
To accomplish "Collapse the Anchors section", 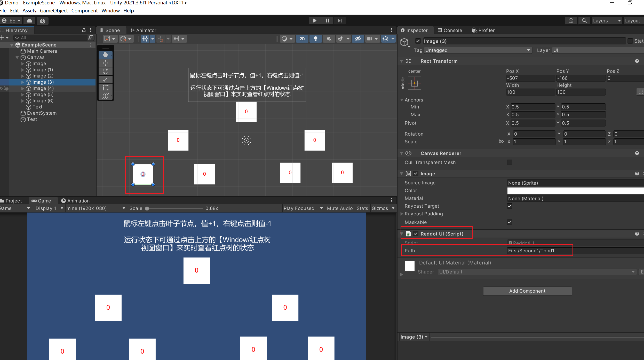I will [402, 100].
